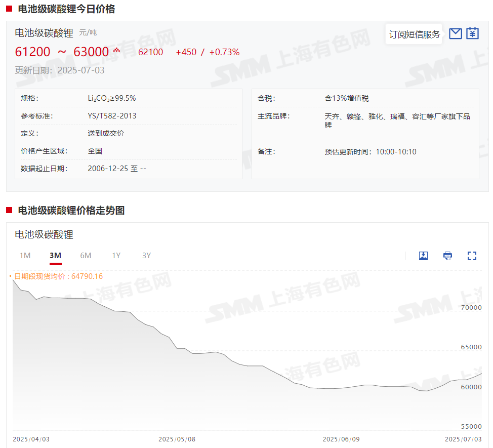Click the 2025/05/08 date on the chart axis
Screen dimensions: 493x448
click(x=177, y=439)
